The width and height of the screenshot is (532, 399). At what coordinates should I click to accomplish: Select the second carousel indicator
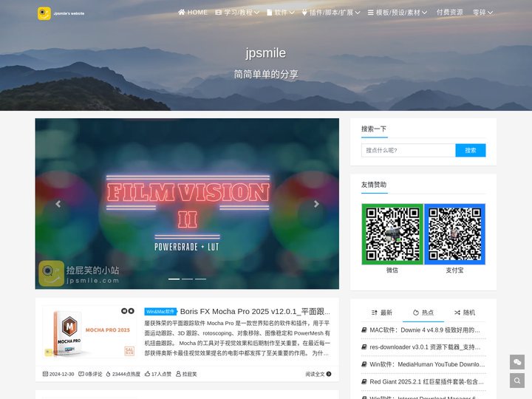(187, 279)
